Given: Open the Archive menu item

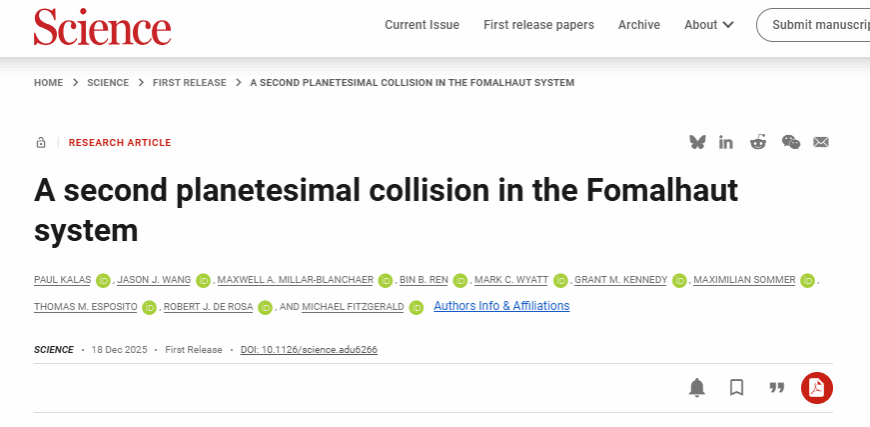Looking at the screenshot, I should [639, 25].
